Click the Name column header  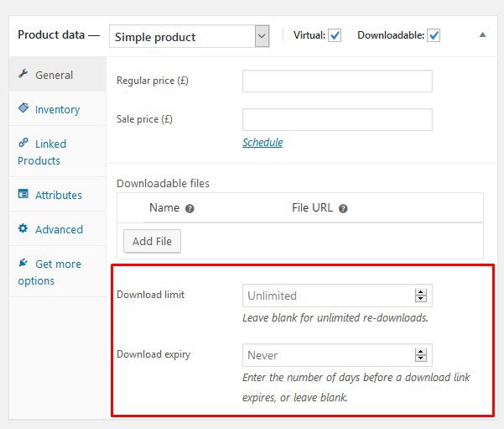coord(164,208)
